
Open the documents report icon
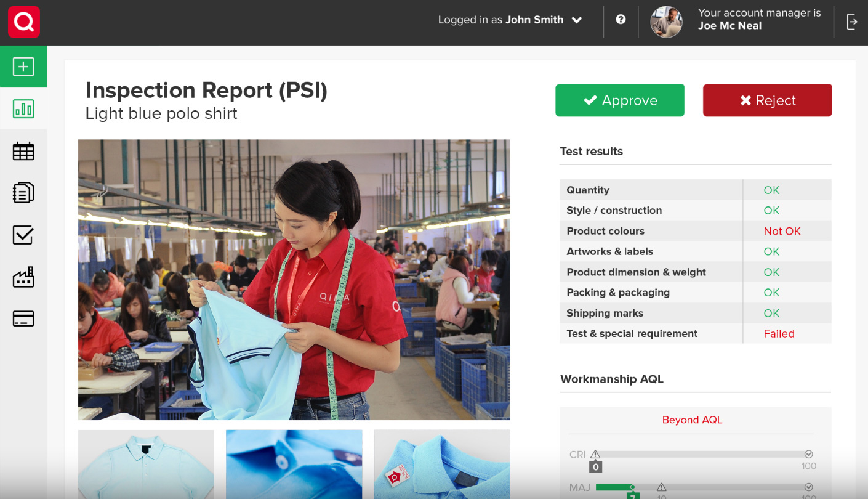coord(23,193)
